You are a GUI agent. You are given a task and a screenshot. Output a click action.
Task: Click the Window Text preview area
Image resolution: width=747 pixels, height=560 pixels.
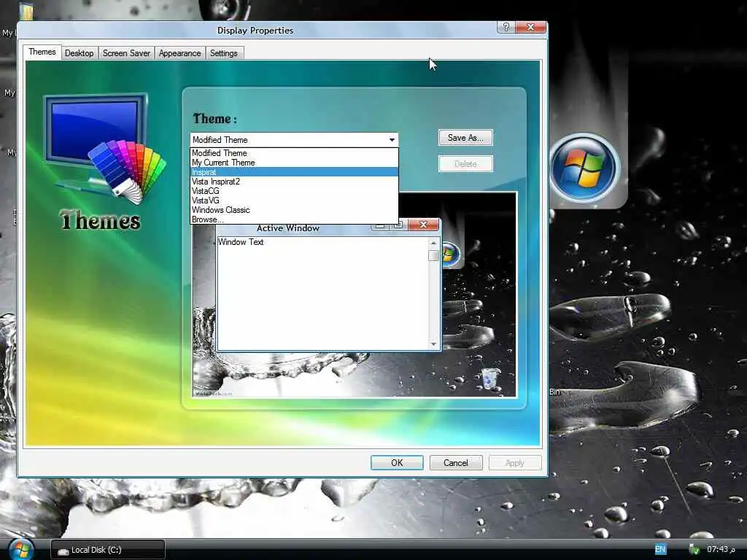pyautogui.click(x=323, y=294)
